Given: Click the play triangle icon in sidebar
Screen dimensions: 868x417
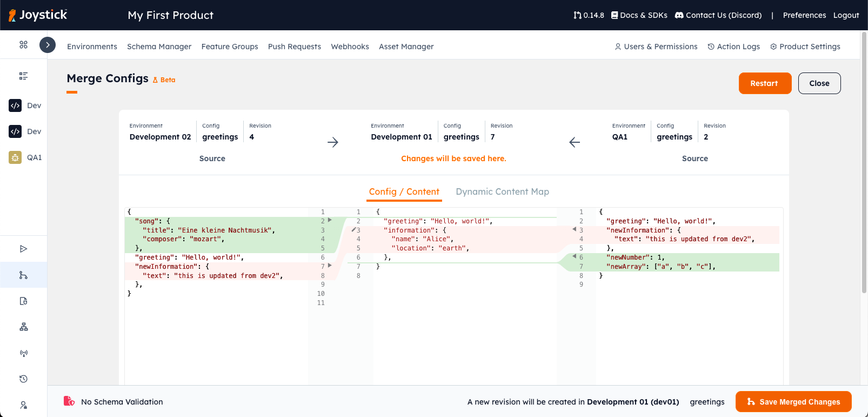Looking at the screenshot, I should point(23,249).
